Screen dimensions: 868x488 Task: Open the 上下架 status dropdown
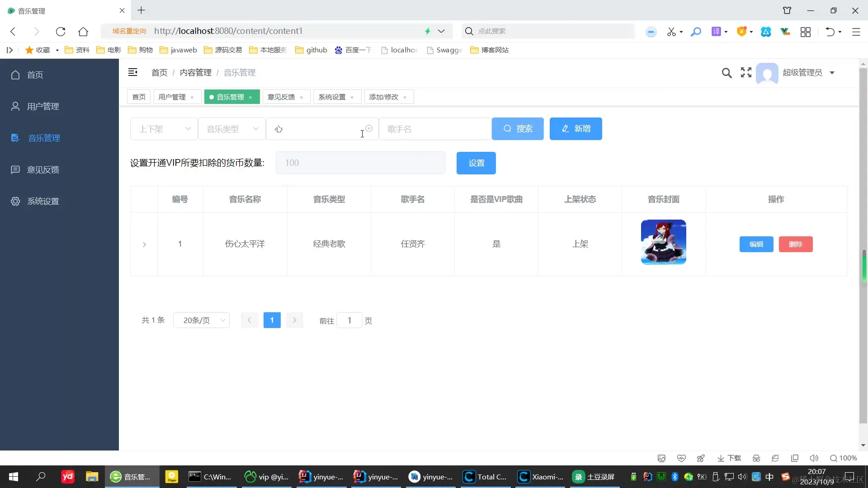[164, 129]
